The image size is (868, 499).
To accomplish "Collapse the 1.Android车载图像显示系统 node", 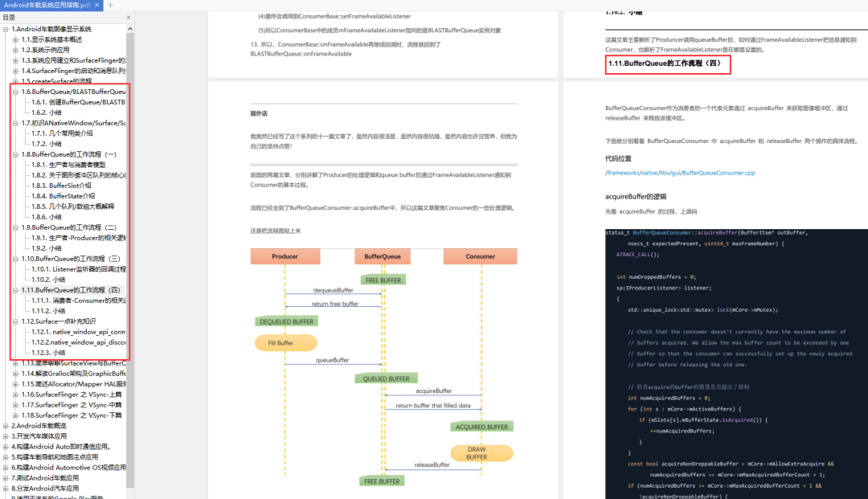I will click(6, 29).
